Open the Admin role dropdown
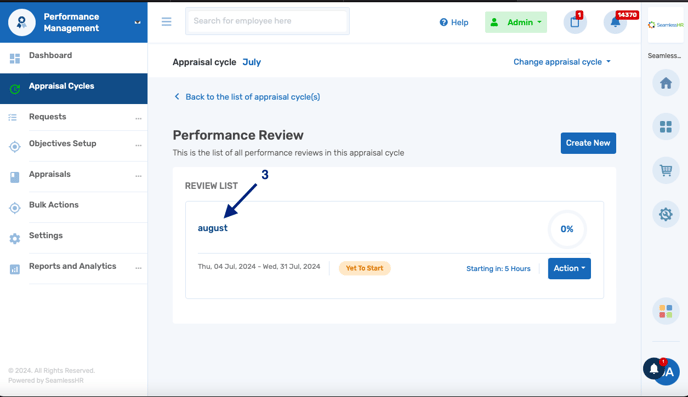 516,22
